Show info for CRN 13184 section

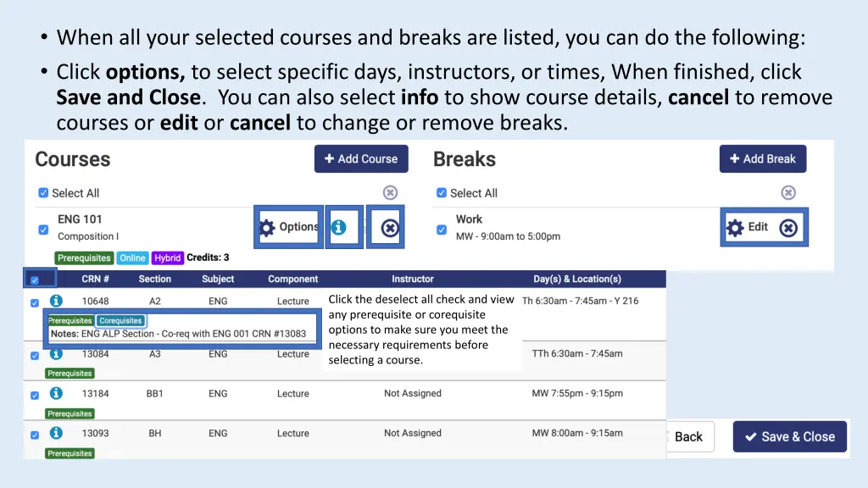56,393
